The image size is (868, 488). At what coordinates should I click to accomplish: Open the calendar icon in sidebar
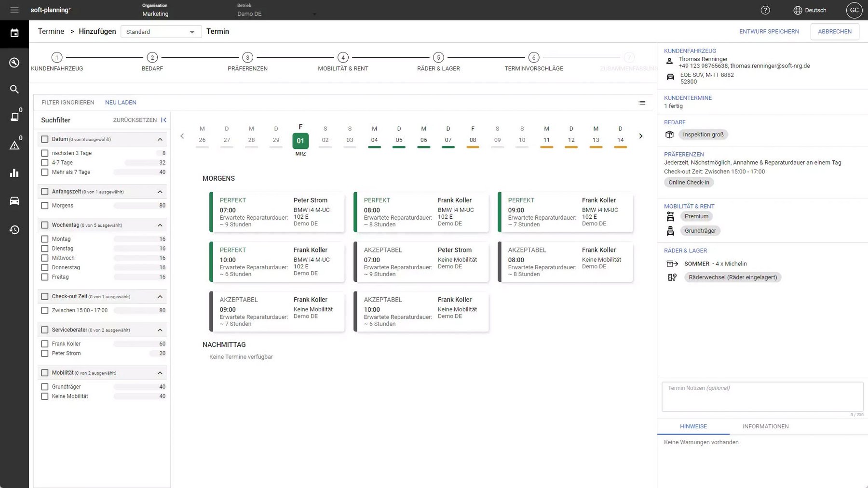[x=14, y=33]
